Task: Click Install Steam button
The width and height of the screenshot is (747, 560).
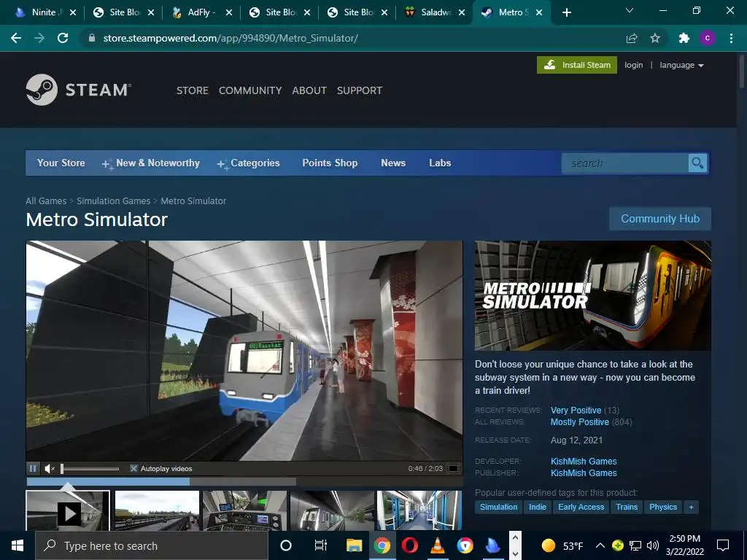Action: pyautogui.click(x=577, y=65)
